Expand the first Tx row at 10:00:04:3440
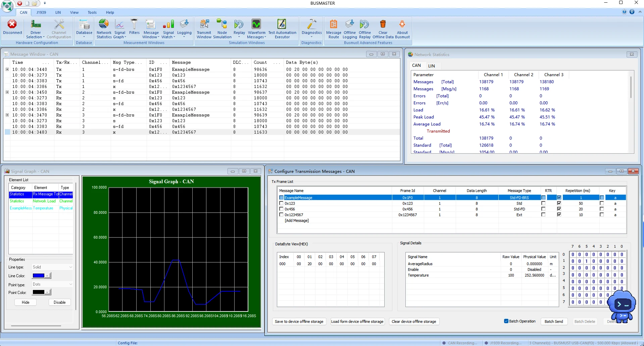Viewport: 644px width, 346px height. (x=7, y=69)
